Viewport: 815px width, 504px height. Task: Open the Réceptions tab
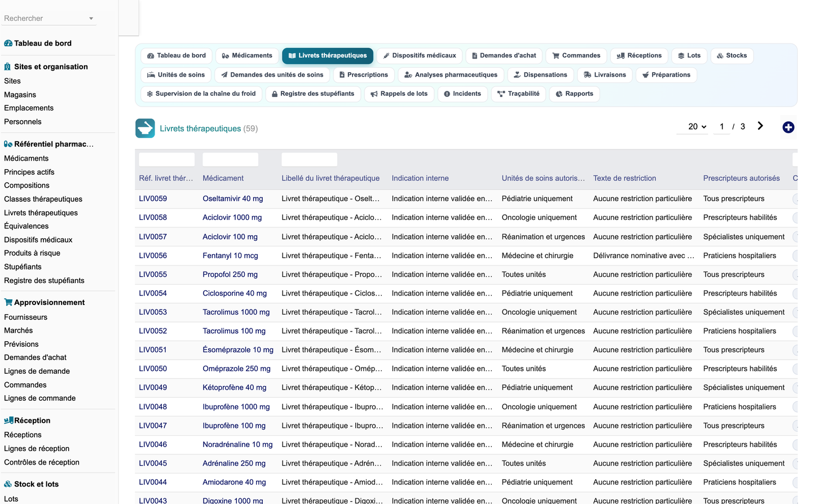pyautogui.click(x=640, y=56)
